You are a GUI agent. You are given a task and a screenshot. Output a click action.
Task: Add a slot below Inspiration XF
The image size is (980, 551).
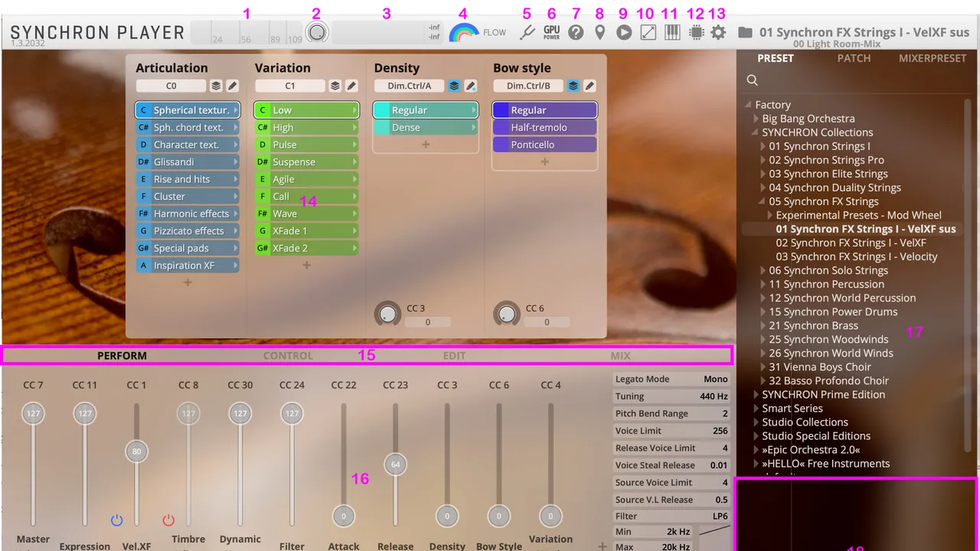188,282
